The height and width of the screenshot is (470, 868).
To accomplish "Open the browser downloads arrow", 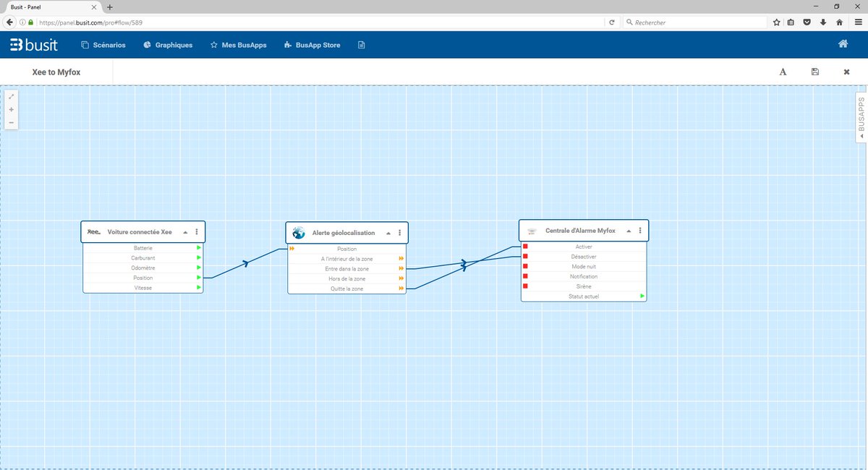I will coord(823,22).
